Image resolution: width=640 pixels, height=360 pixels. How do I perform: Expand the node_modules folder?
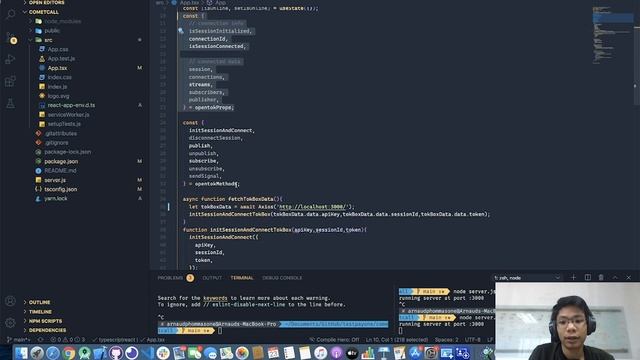click(x=62, y=21)
